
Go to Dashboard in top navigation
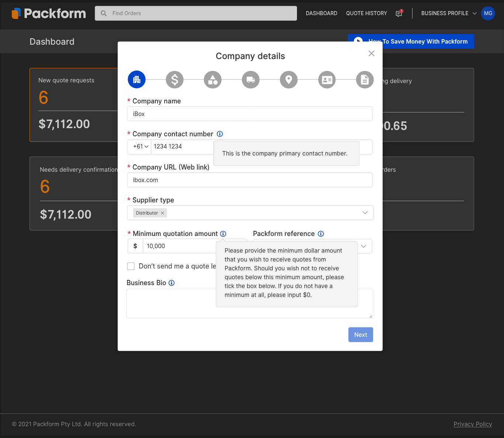[321, 13]
